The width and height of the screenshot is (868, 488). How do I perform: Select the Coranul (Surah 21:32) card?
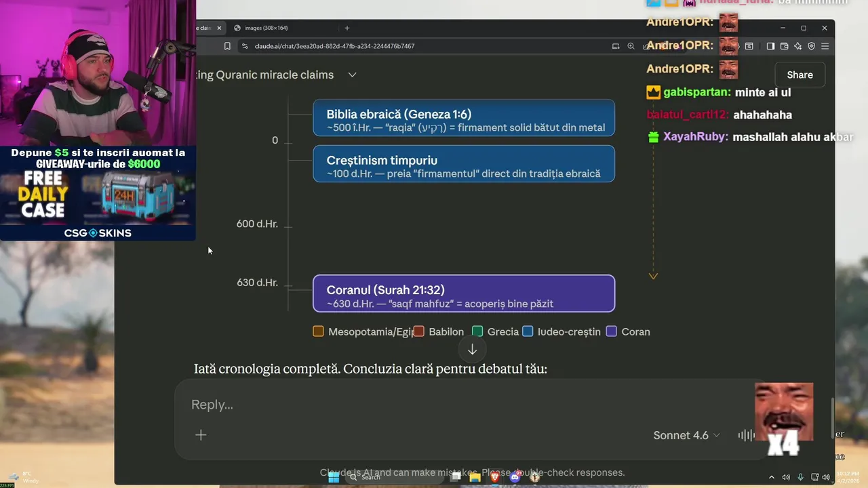coord(464,293)
